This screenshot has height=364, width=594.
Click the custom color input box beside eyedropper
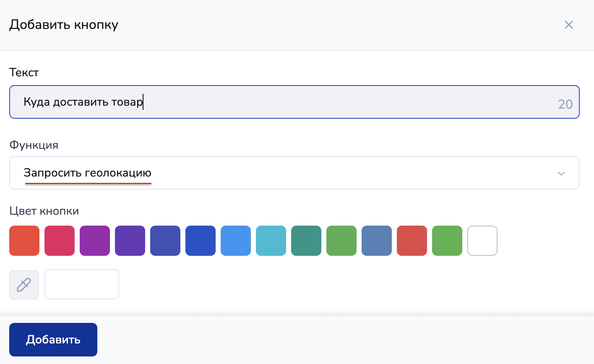click(x=82, y=285)
